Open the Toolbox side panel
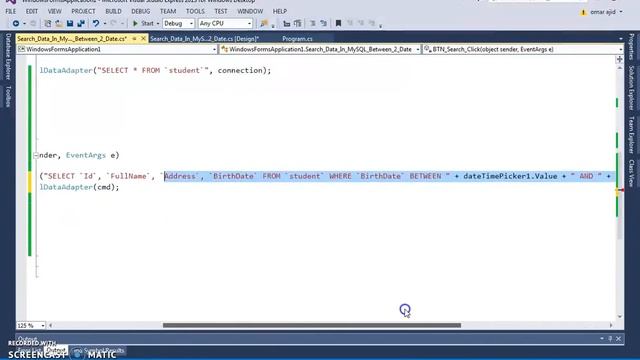The image size is (640, 360). pos(8,96)
